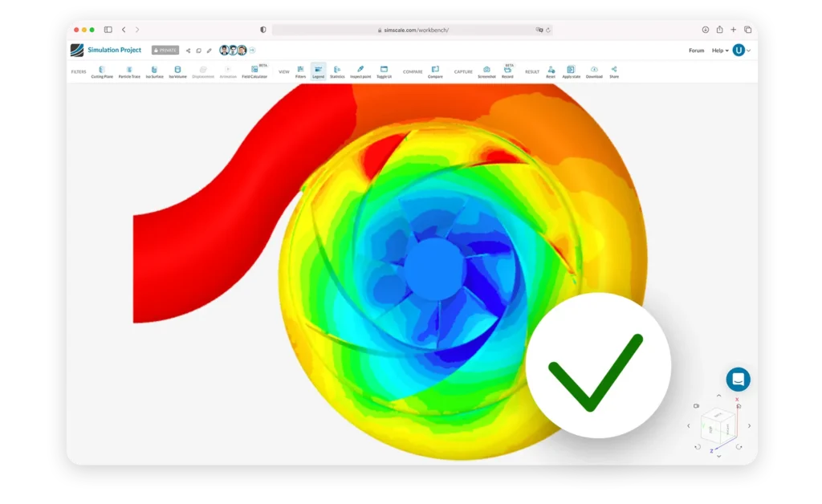
Task: Open the user avatar account menu
Action: 739,51
